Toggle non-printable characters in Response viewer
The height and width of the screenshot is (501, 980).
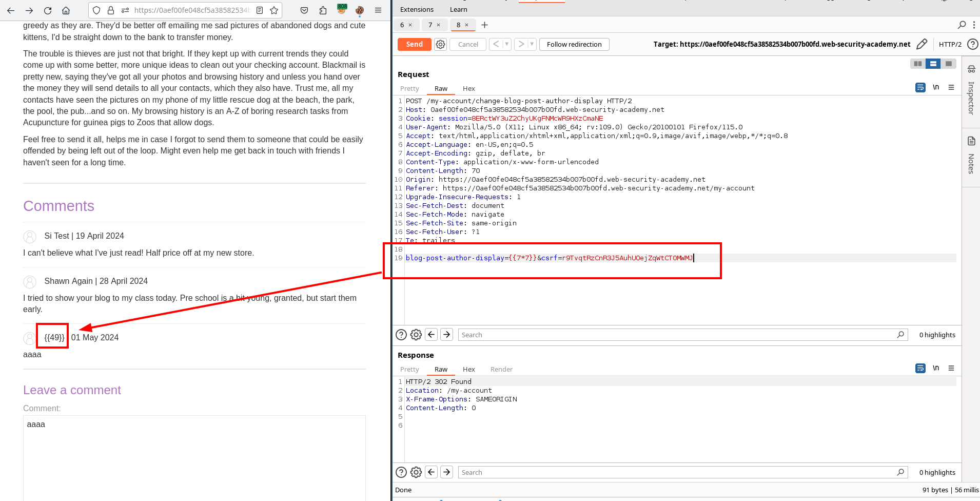coord(936,368)
